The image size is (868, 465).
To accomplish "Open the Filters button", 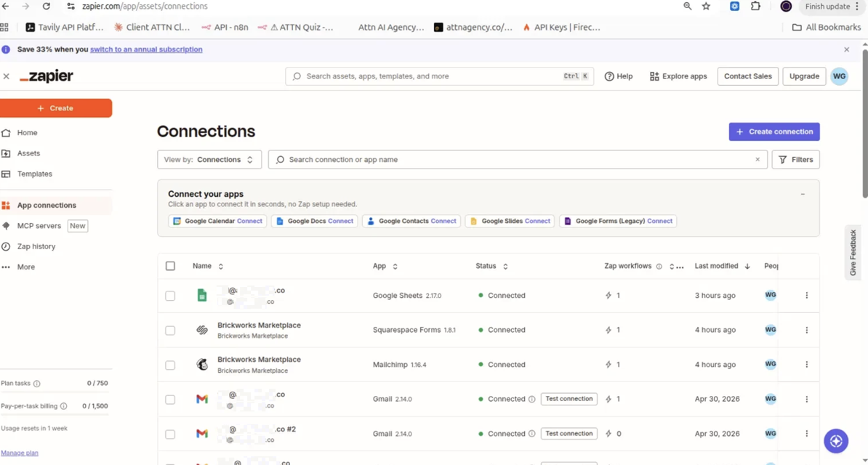I will [795, 159].
